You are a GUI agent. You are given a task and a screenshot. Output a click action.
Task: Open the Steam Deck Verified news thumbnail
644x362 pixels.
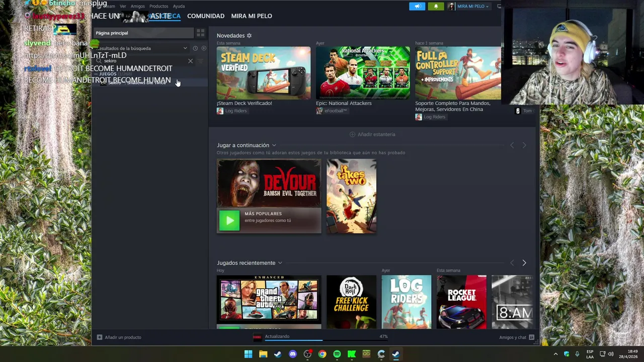264,73
